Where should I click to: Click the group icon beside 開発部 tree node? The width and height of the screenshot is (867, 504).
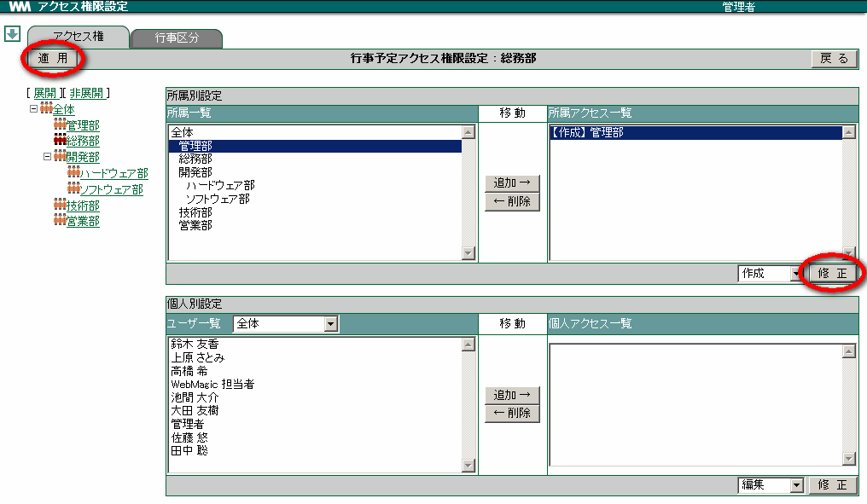point(60,155)
